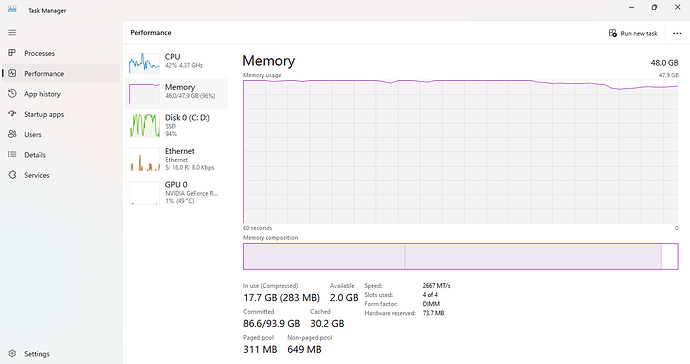Click the 'Memory composition' label
Image resolution: width=690 pixels, height=364 pixels.
pos(271,238)
